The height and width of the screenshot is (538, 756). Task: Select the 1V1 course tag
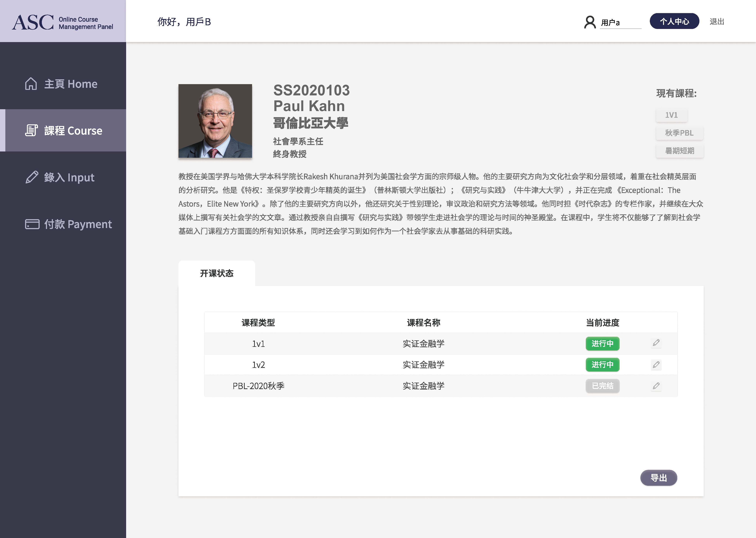click(671, 115)
